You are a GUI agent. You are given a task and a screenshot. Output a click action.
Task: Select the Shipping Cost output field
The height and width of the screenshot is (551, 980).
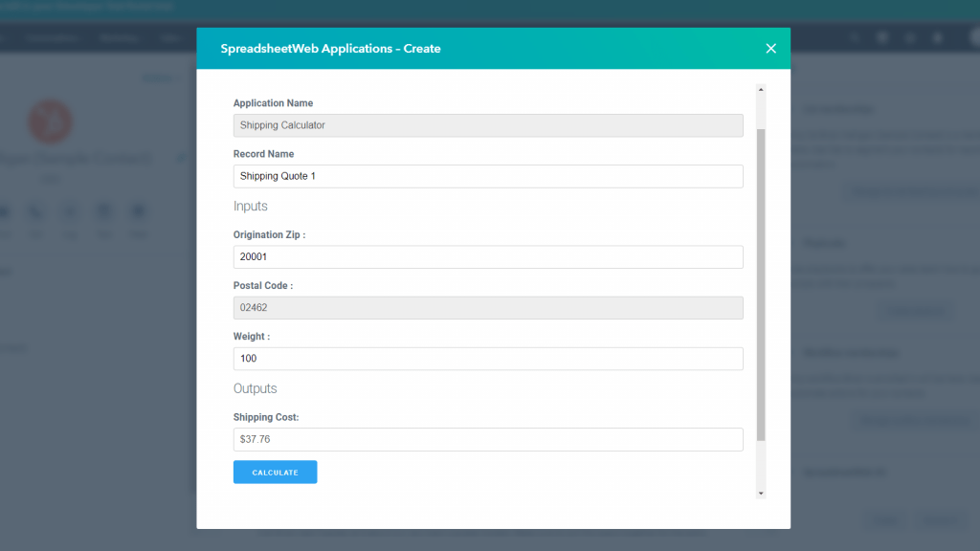pos(488,439)
